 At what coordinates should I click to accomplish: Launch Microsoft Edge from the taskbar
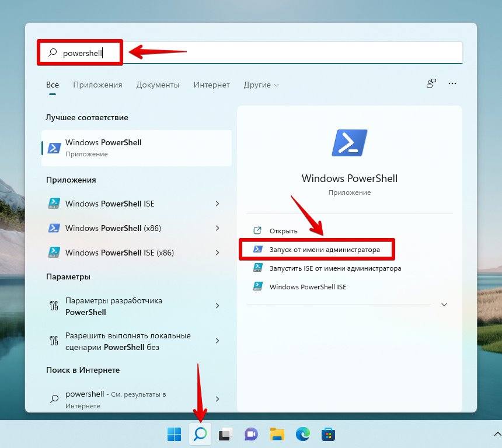coord(302,434)
